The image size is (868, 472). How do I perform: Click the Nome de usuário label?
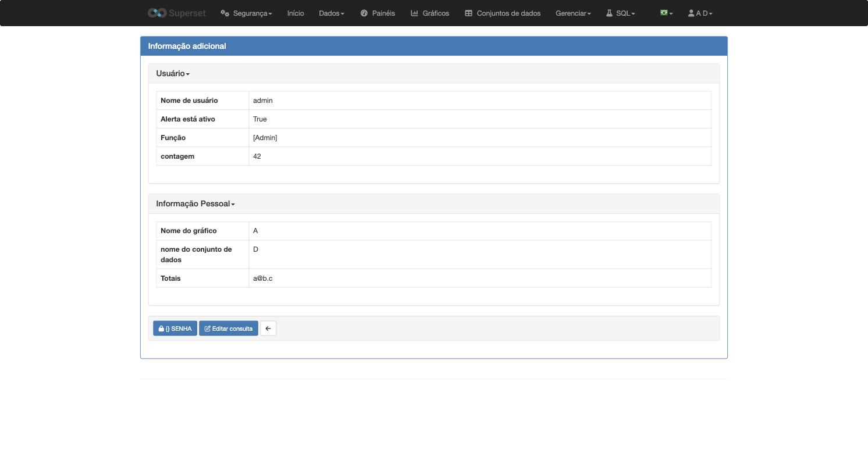point(189,101)
